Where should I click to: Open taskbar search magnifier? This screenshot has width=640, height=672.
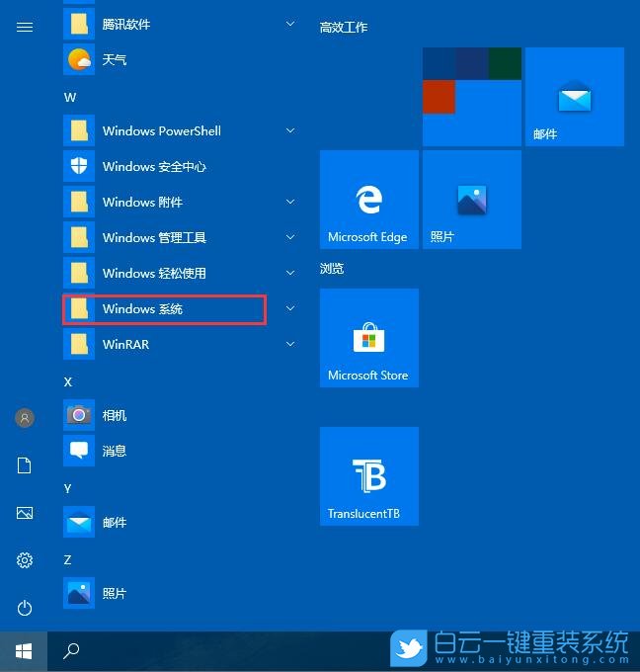click(x=71, y=651)
